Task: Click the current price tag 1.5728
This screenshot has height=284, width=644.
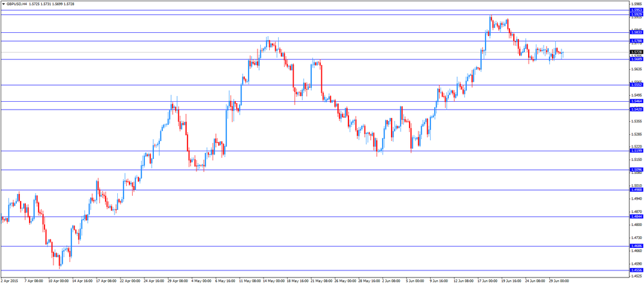Action: [x=636, y=52]
